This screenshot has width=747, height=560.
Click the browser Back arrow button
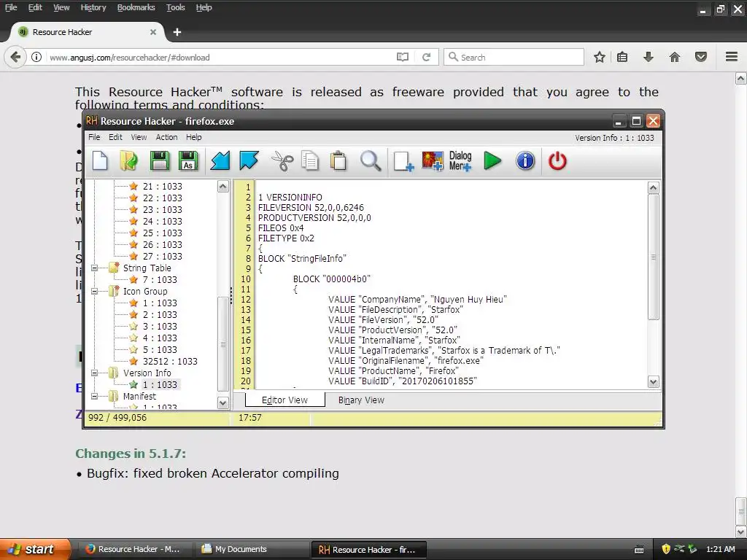point(15,57)
